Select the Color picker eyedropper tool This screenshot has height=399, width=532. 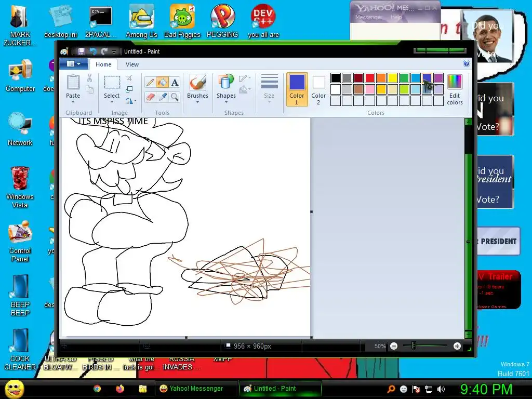click(163, 97)
